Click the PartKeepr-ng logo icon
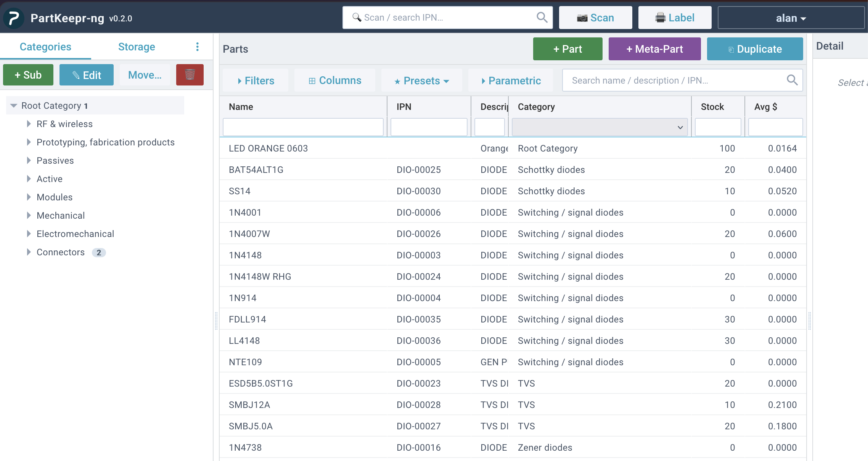The image size is (868, 461). (x=14, y=18)
